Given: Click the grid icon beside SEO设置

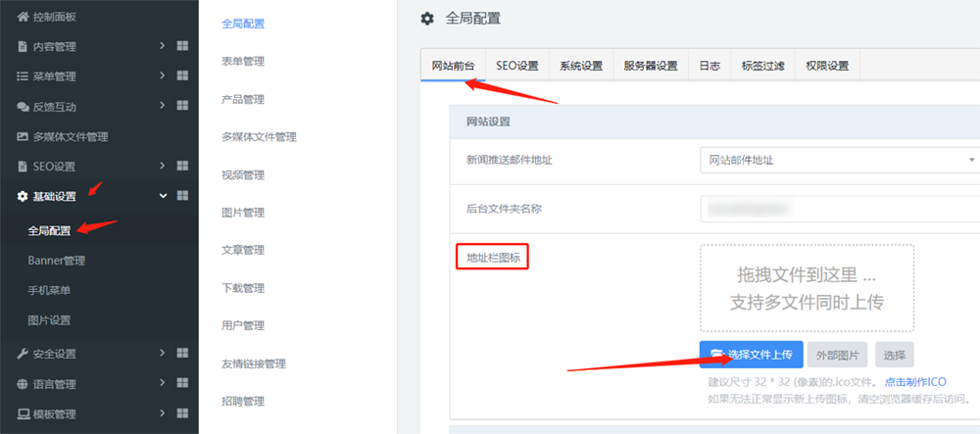Looking at the screenshot, I should (181, 166).
